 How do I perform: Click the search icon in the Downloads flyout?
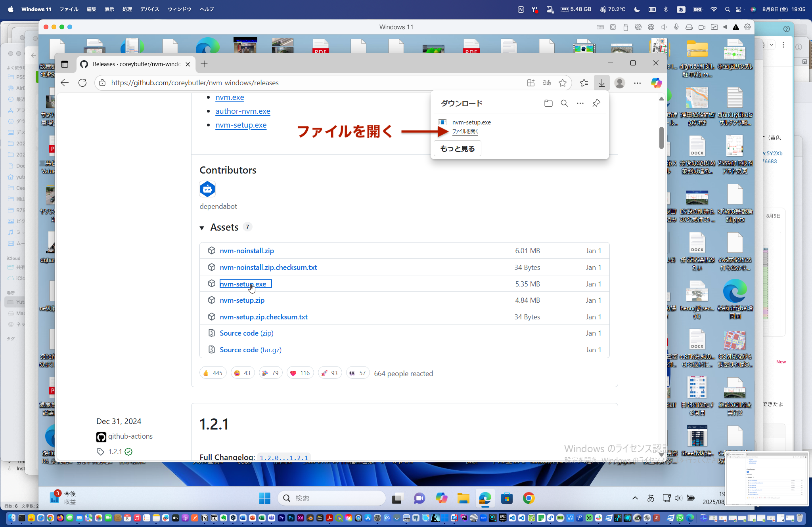tap(564, 103)
